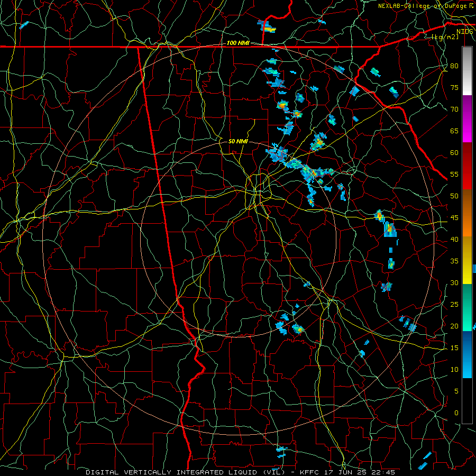476x476 pixels.
Task: Pick the purple segment of the VIL legend
Action: 467,107
